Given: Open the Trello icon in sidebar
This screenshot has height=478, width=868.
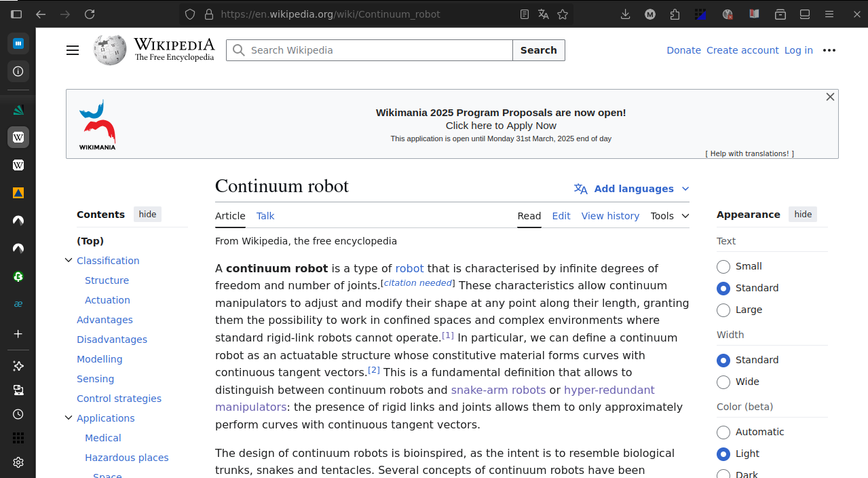Looking at the screenshot, I should (x=18, y=43).
